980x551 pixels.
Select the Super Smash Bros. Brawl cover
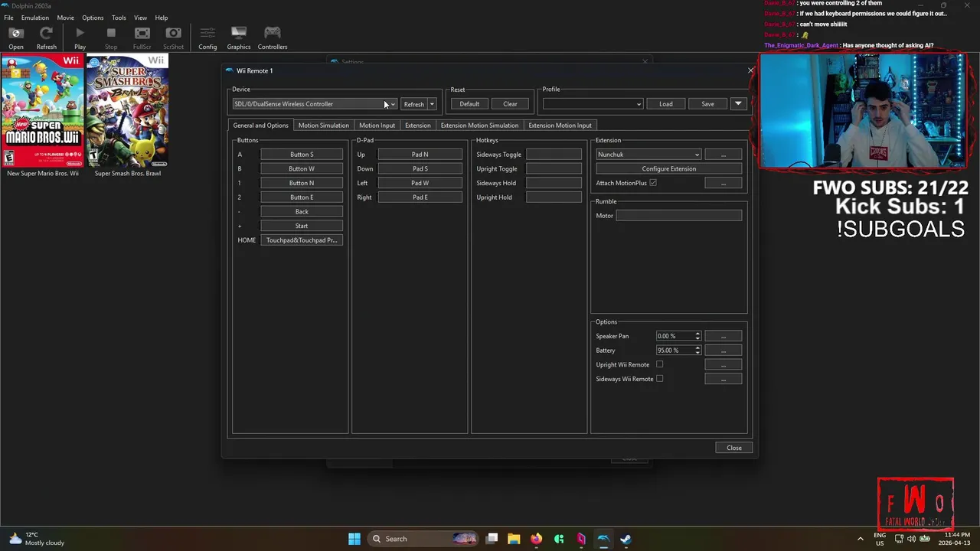pyautogui.click(x=127, y=110)
